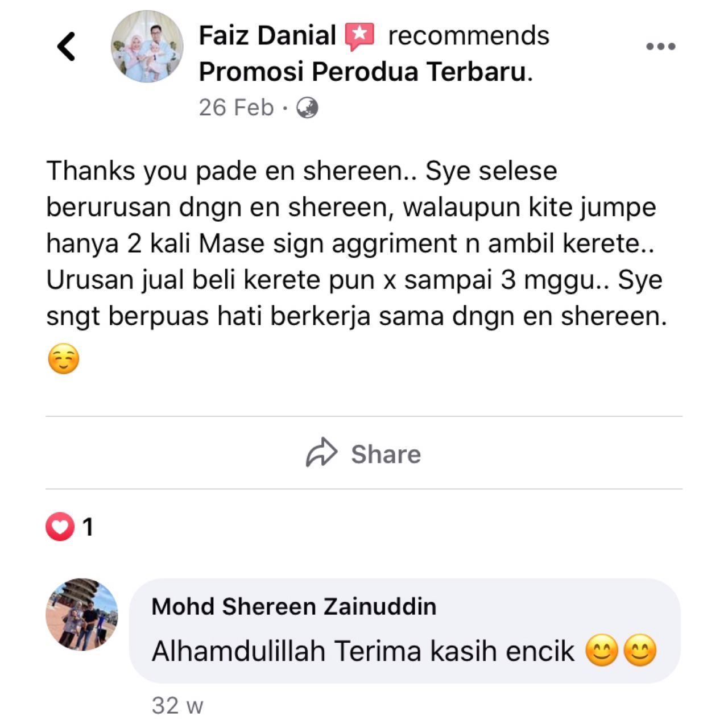The image size is (728, 728).
Task: Select the review text about en shereen
Action: coord(356,243)
